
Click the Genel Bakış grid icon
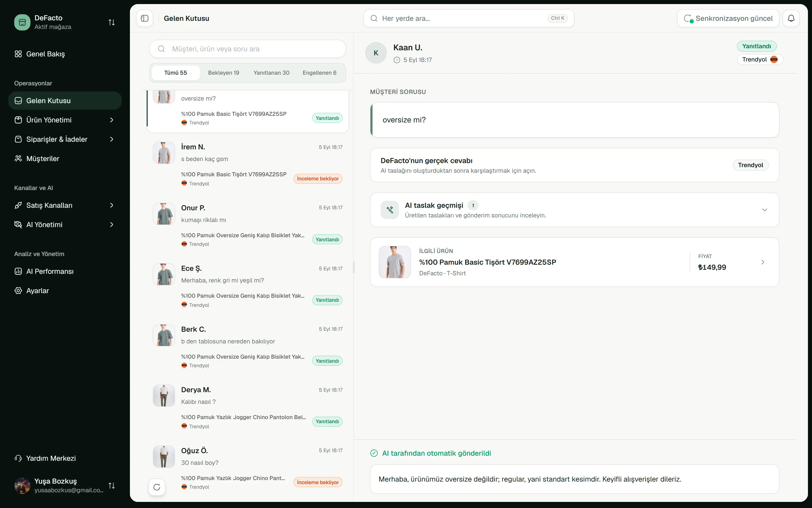click(x=18, y=54)
